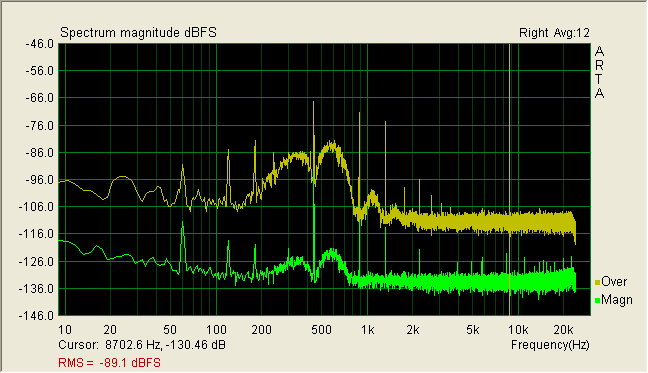Click the yellow Over legend swatch
The image size is (648, 373).
pos(597,283)
